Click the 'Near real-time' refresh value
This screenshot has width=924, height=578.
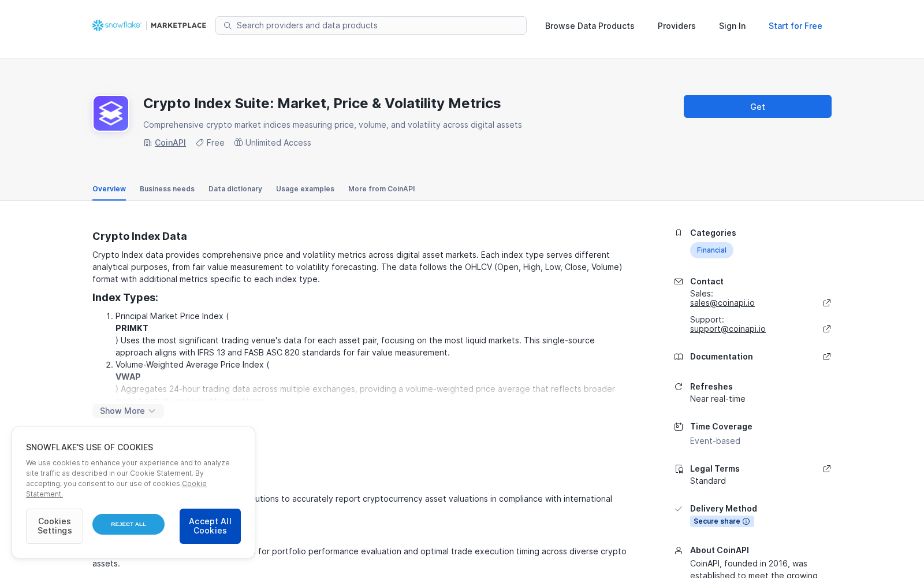coord(718,399)
